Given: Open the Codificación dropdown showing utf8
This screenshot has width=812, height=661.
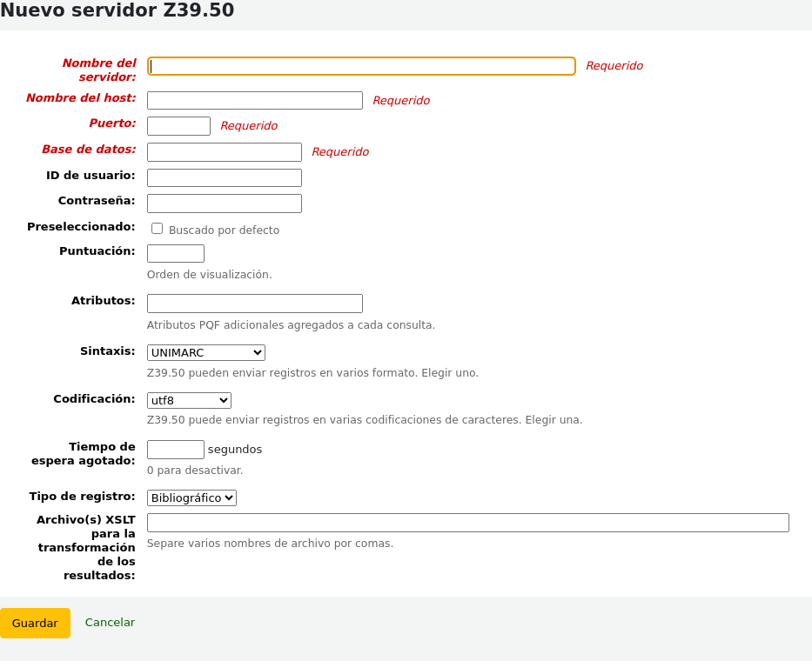Looking at the screenshot, I should [189, 400].
